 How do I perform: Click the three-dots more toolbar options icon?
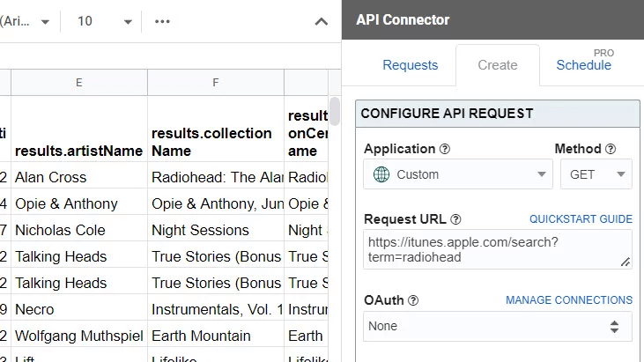pos(162,21)
